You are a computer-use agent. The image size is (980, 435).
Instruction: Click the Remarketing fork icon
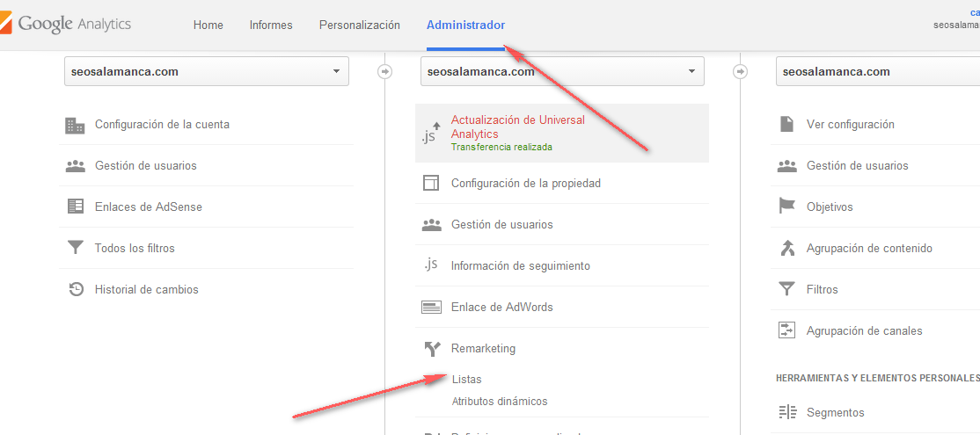coord(433,349)
